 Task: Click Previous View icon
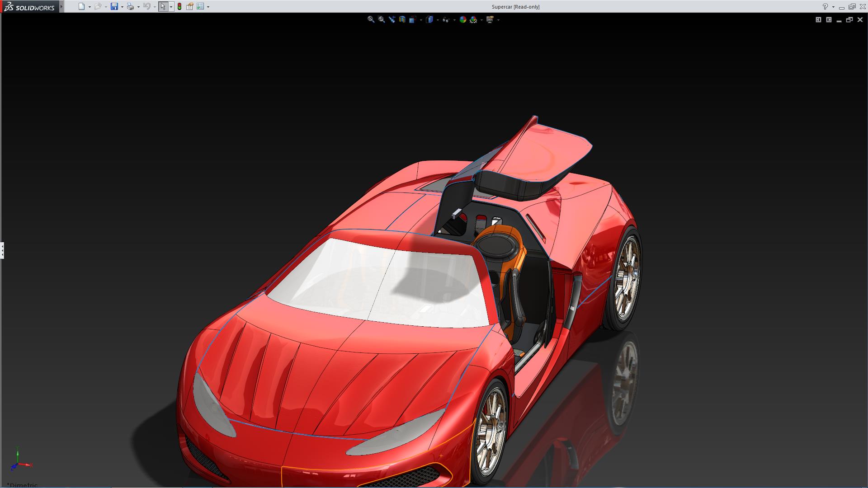pos(392,19)
